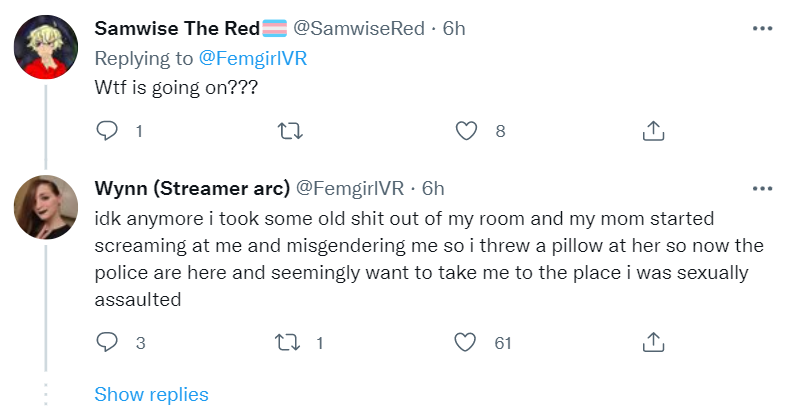The height and width of the screenshot is (414, 794).
Task: Open Samwise tweet's 6h timestamp
Action: pos(454,28)
